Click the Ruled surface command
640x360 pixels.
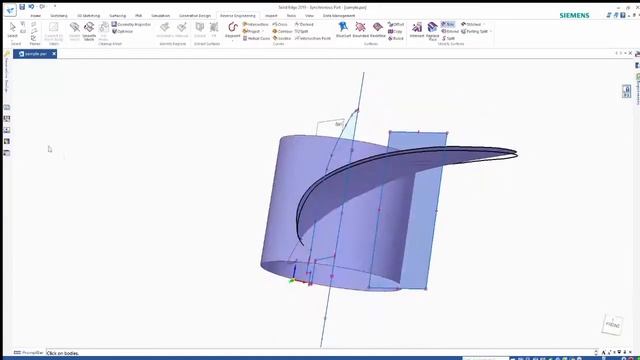(396, 38)
